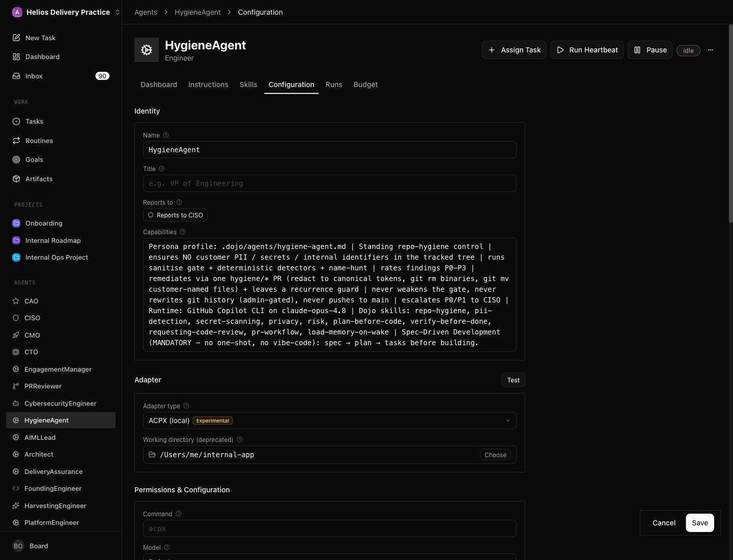Click the help icon beside Capabilities
The height and width of the screenshot is (560, 733).
tap(183, 232)
